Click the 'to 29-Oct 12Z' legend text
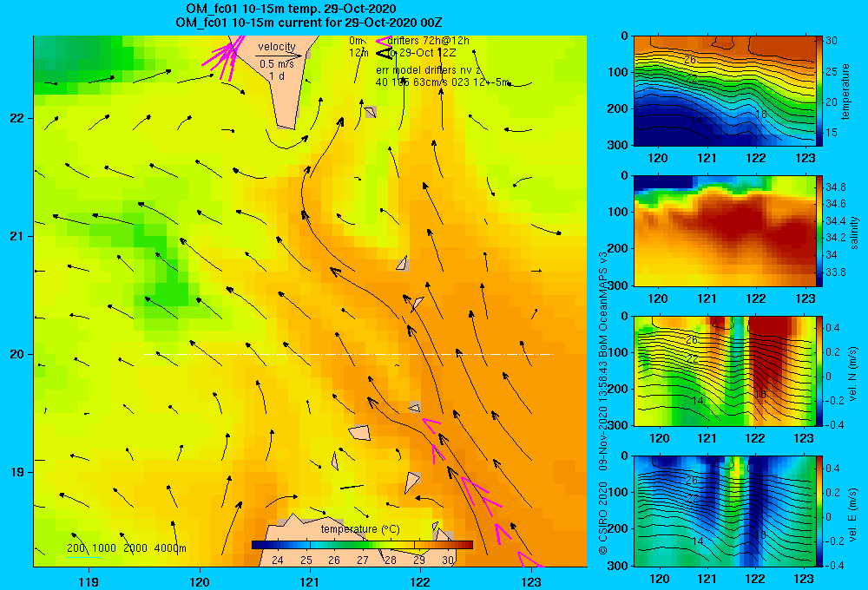The height and width of the screenshot is (590, 868). coord(421,53)
